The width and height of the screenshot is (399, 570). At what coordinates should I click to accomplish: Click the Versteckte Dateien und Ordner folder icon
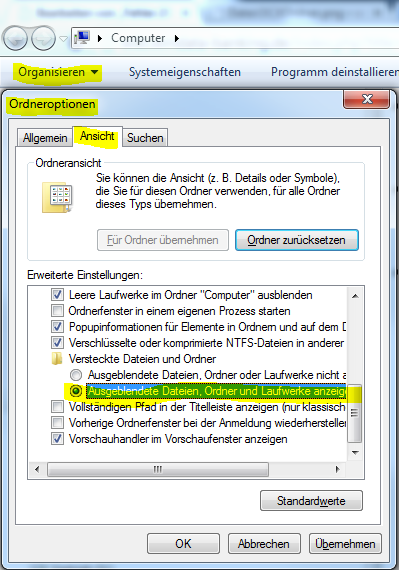pyautogui.click(x=57, y=359)
